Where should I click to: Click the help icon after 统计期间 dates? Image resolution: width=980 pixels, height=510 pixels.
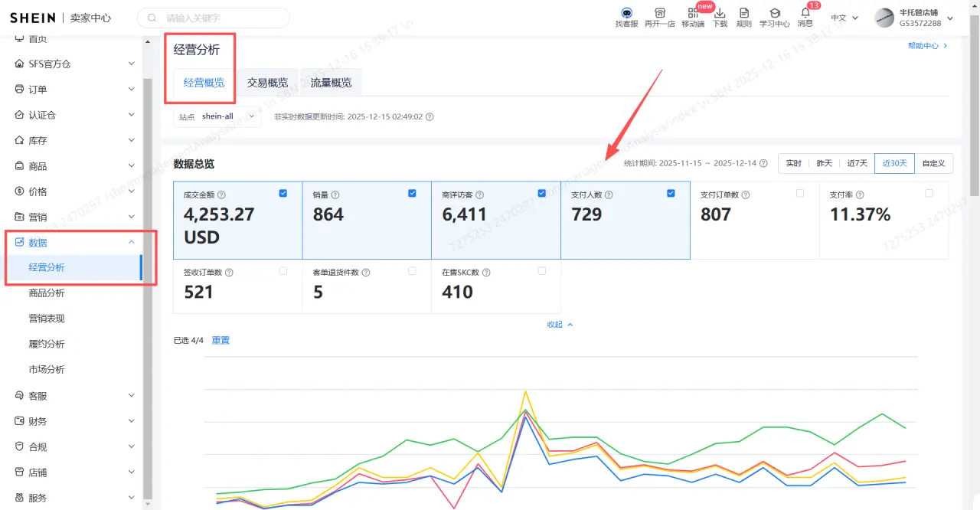763,163
